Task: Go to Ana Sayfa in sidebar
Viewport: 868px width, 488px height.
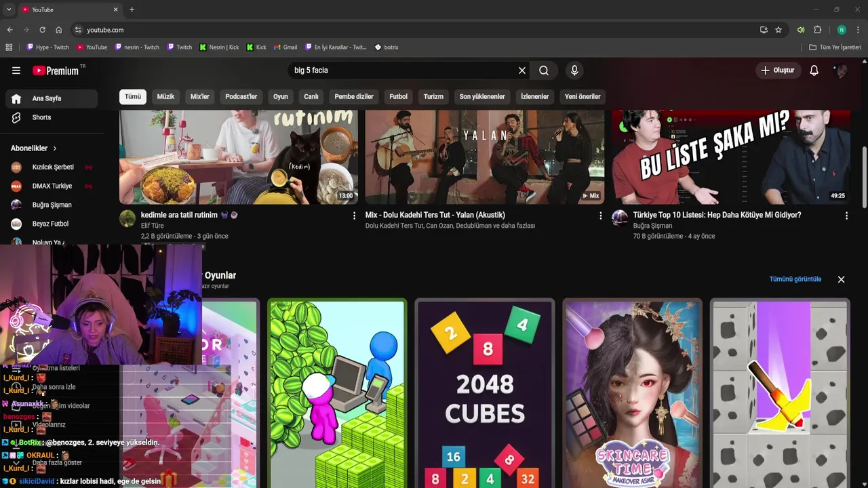Action: (x=52, y=98)
